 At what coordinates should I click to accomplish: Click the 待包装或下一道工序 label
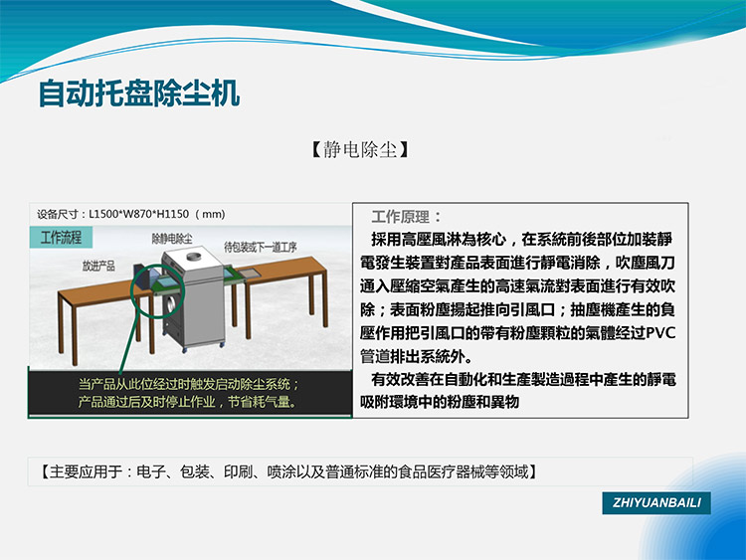coord(260,246)
